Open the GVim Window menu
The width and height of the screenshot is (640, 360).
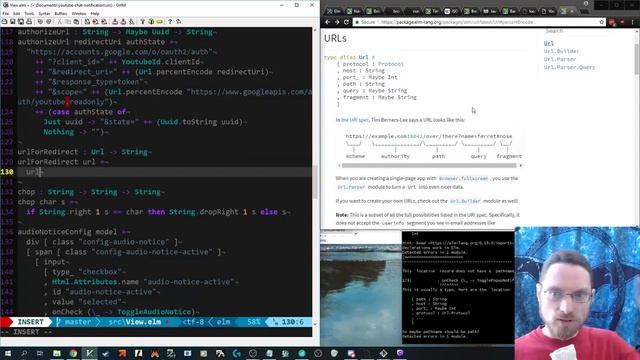click(79, 13)
